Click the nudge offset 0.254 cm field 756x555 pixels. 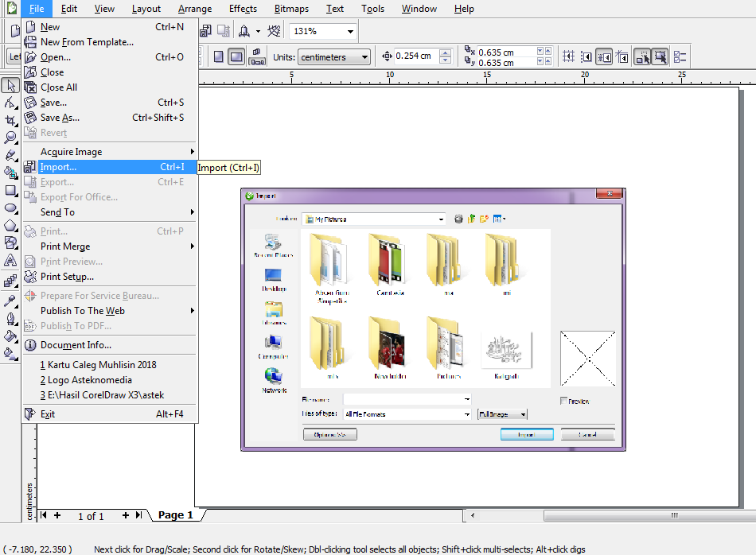tap(417, 56)
